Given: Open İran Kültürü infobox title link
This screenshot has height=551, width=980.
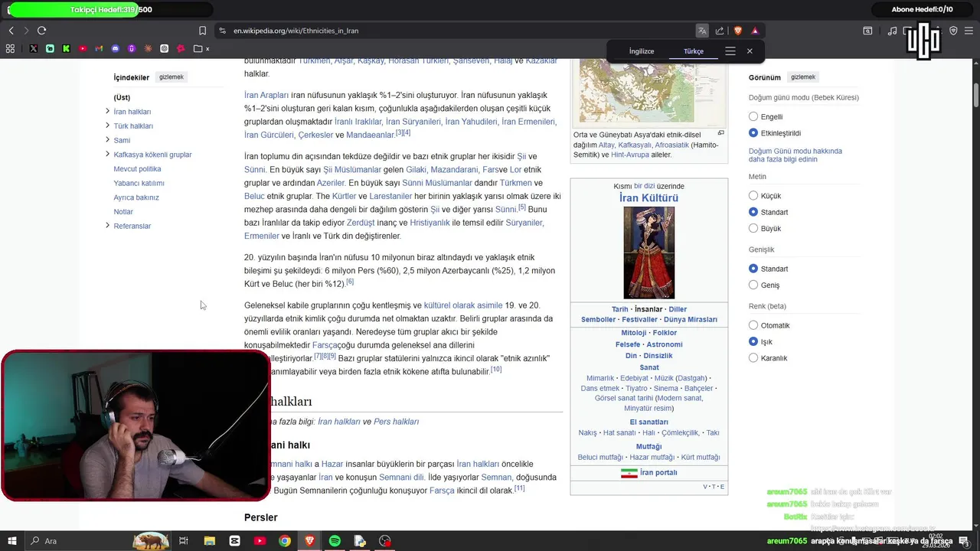Looking at the screenshot, I should (x=648, y=197).
